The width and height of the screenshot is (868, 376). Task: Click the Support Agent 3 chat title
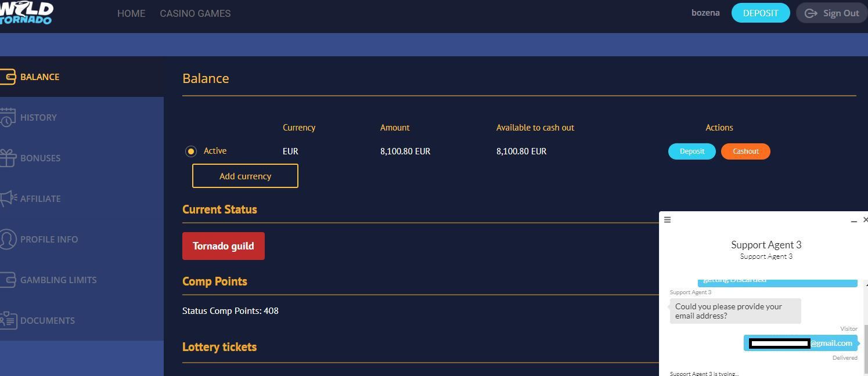[x=766, y=244]
